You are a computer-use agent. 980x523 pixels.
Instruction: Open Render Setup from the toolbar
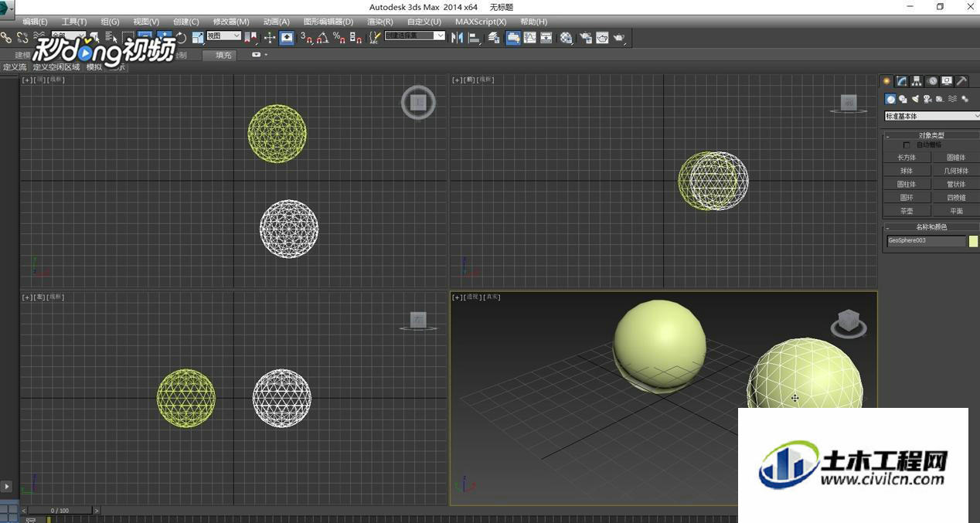click(x=585, y=37)
